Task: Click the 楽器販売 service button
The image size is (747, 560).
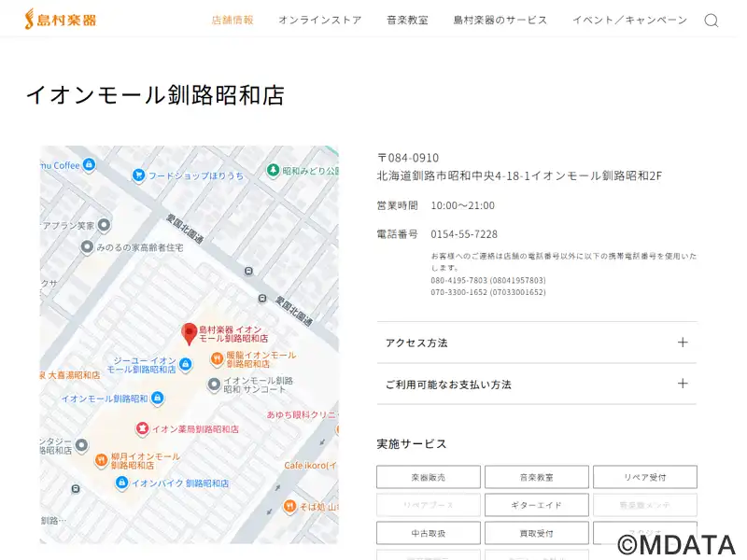Action: 429,477
